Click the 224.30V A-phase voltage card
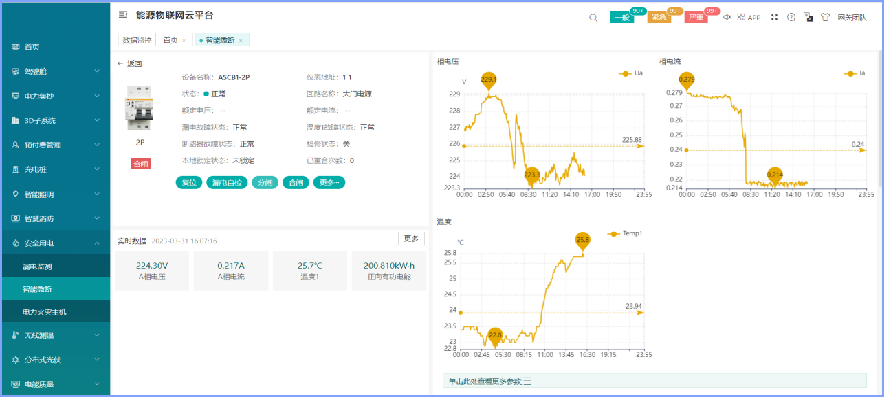Screen dimensions: 884x397 coord(152,271)
